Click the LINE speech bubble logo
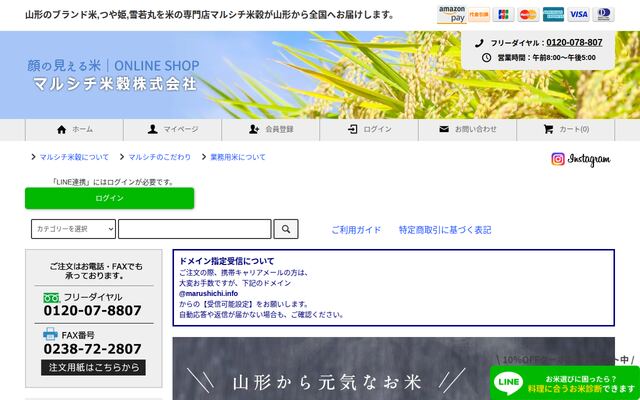640x400 pixels. (x=508, y=383)
